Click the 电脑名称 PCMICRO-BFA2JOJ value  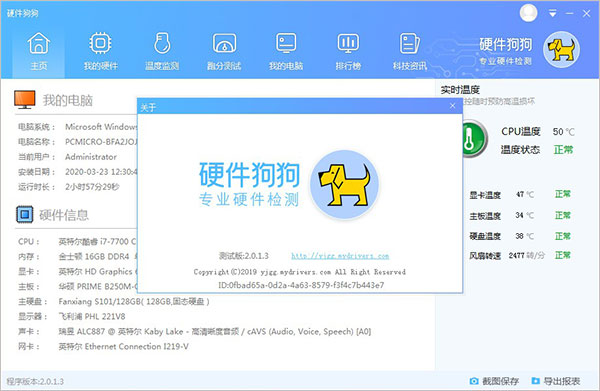[101, 142]
